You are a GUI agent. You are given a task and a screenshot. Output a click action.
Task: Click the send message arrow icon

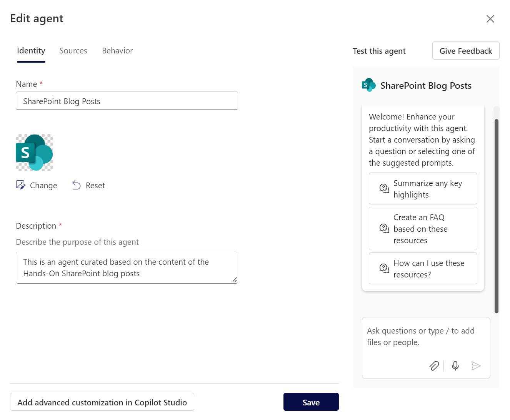pos(476,366)
